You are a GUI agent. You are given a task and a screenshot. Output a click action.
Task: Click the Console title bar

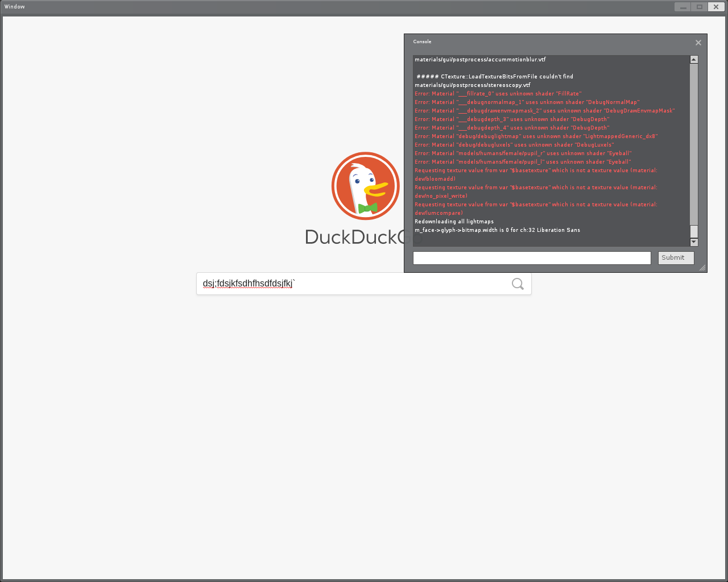tap(512, 41)
